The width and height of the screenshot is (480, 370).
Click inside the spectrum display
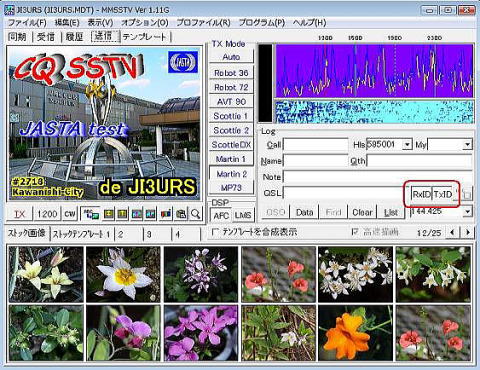[374, 71]
